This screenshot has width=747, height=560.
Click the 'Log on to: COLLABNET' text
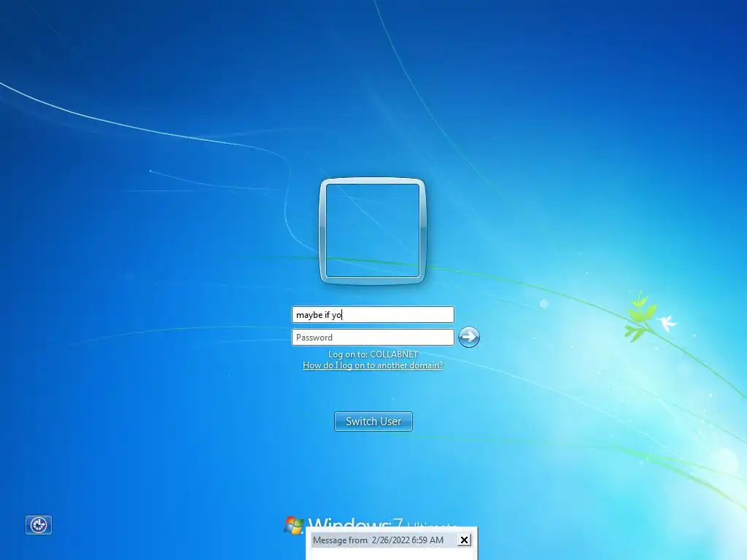373,354
